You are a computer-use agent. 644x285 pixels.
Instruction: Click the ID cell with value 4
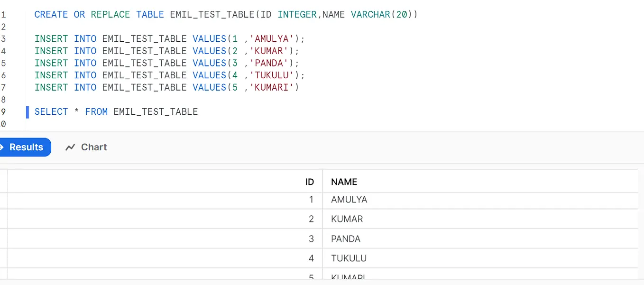311,258
